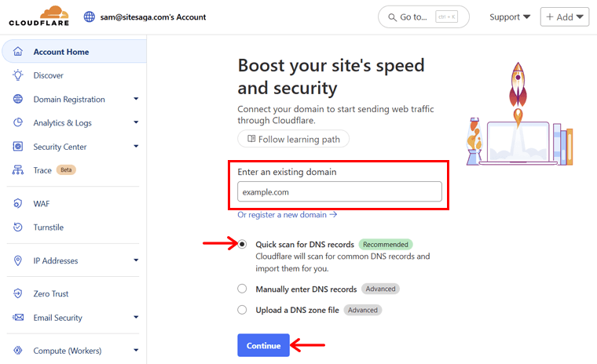Click the green Recommended badge
Image resolution: width=597 pixels, height=364 pixels.
pos(386,244)
